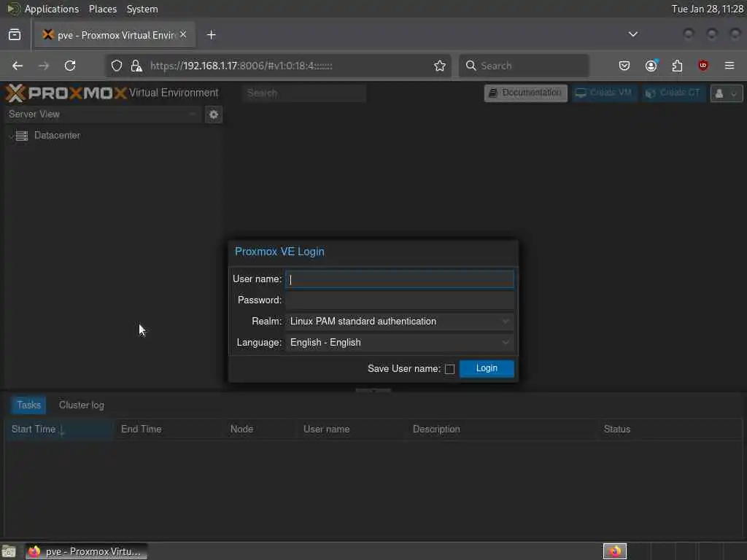Select the Datacenter tree node
The height and width of the screenshot is (560, 747).
tap(57, 135)
